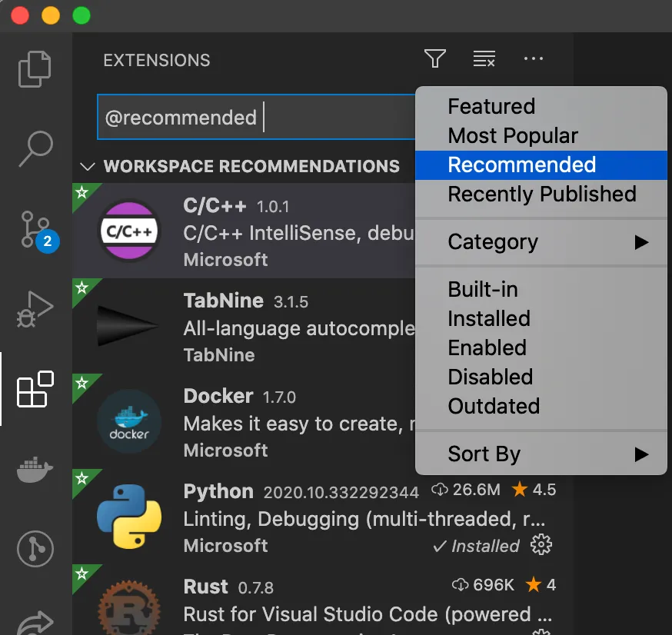Clear extensions search results icon
The width and height of the screenshot is (672, 635).
(484, 59)
